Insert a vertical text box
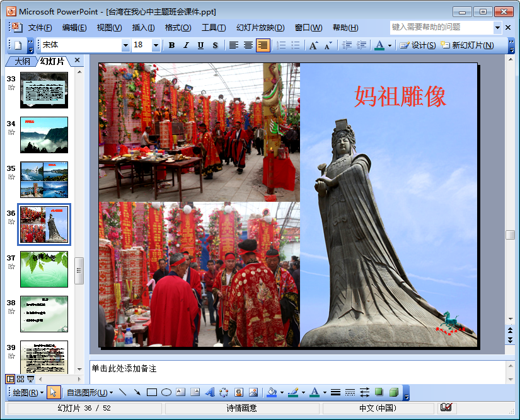This screenshot has width=520, height=420. click(195, 392)
